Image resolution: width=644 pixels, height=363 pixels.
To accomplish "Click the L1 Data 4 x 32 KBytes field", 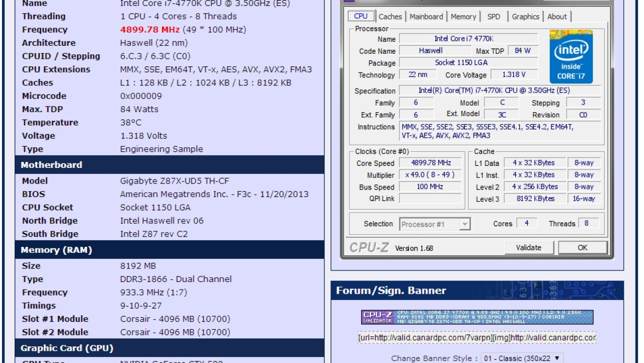I will pos(535,163).
